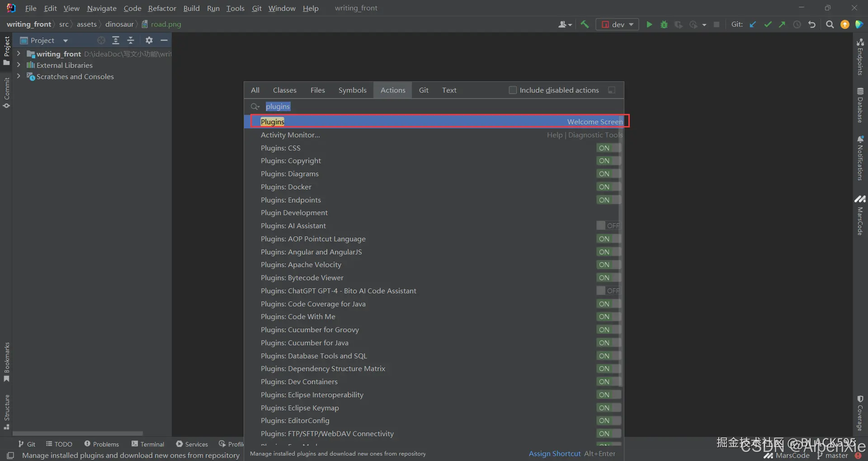Click the Build project hammer icon
868x461 pixels.
[x=585, y=24]
